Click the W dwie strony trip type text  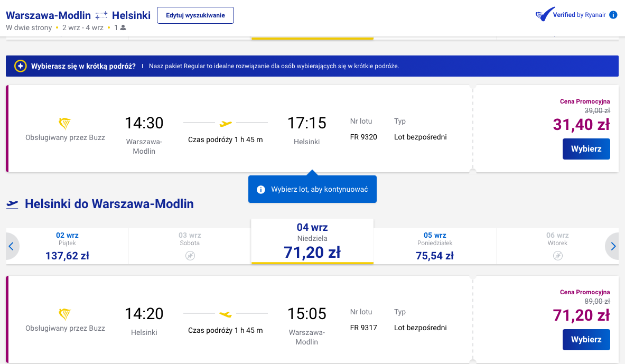coord(29,27)
